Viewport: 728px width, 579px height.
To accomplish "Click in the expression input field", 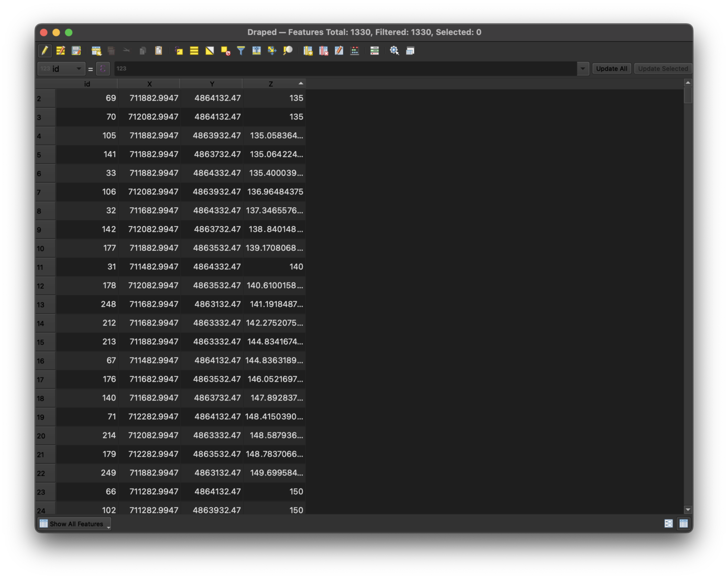I will tap(345, 69).
